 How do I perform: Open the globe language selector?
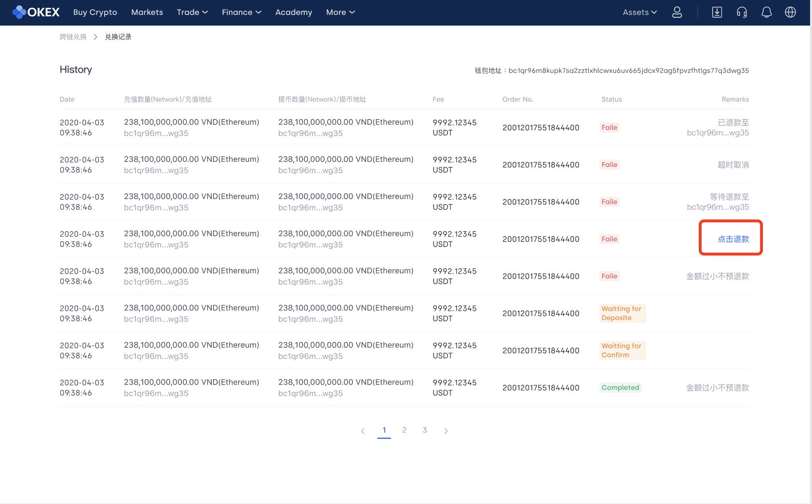point(790,13)
